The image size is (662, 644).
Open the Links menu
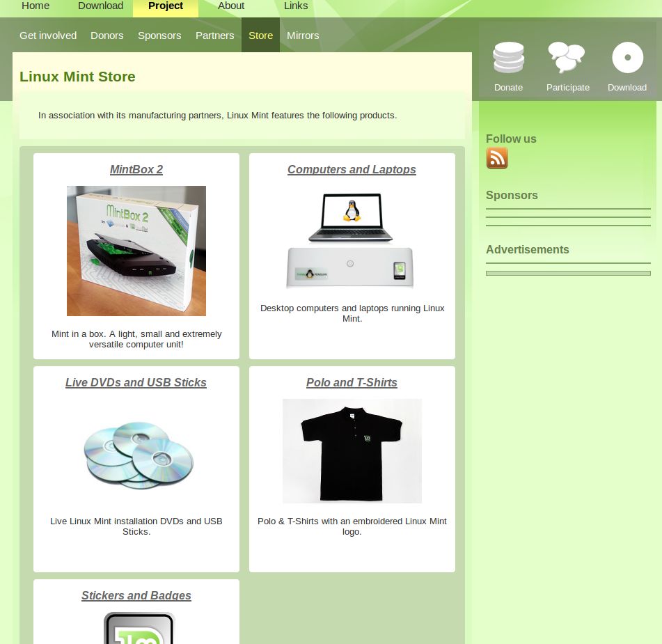[x=295, y=6]
